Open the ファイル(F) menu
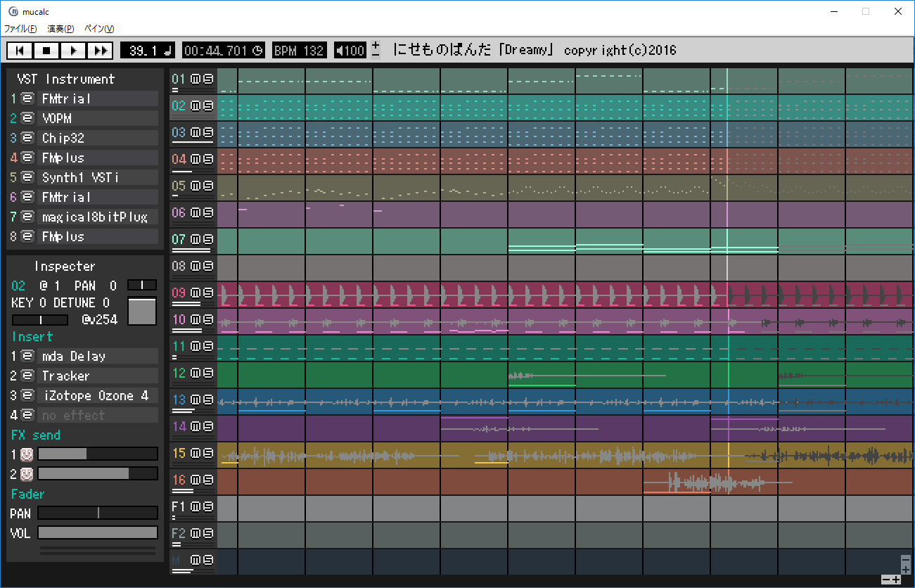915x588 pixels. [x=20, y=29]
